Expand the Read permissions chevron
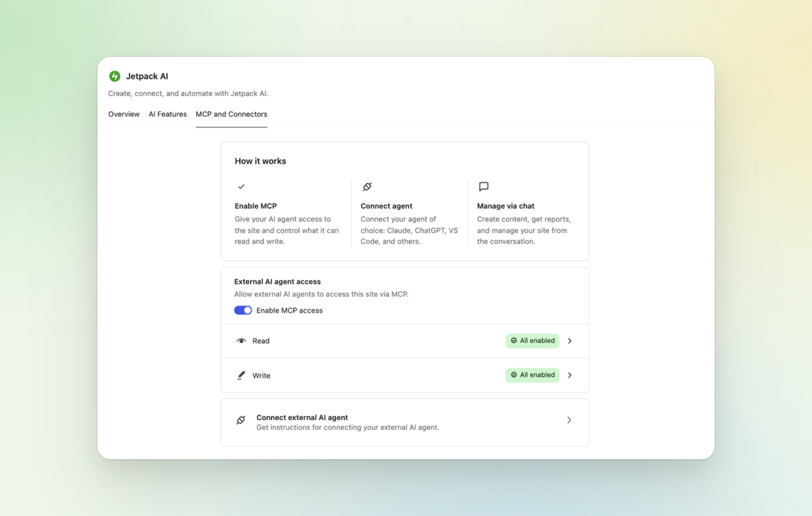 (570, 341)
